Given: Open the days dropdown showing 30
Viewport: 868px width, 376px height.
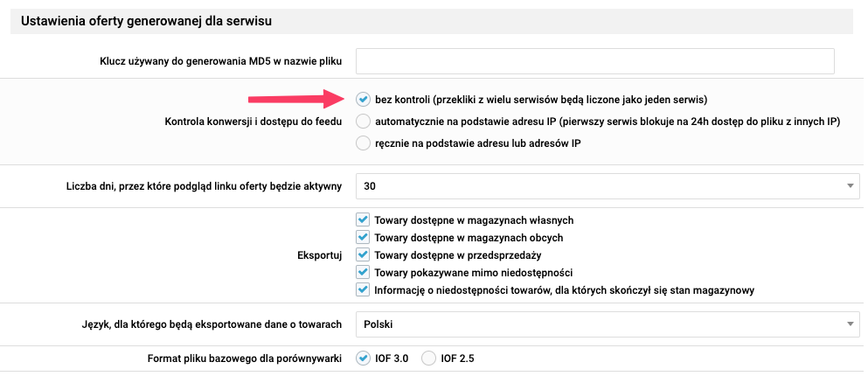Looking at the screenshot, I should tap(608, 186).
